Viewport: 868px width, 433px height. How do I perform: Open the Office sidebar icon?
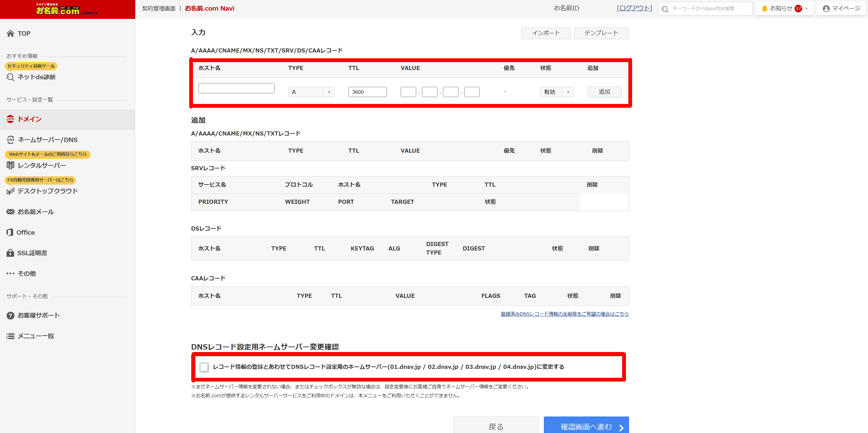[10, 232]
